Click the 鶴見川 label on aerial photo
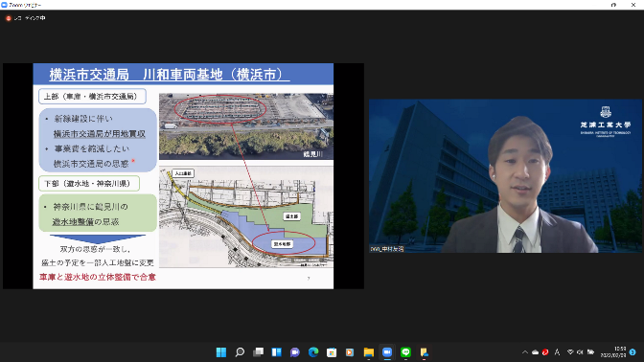The image size is (644, 362). tap(312, 154)
